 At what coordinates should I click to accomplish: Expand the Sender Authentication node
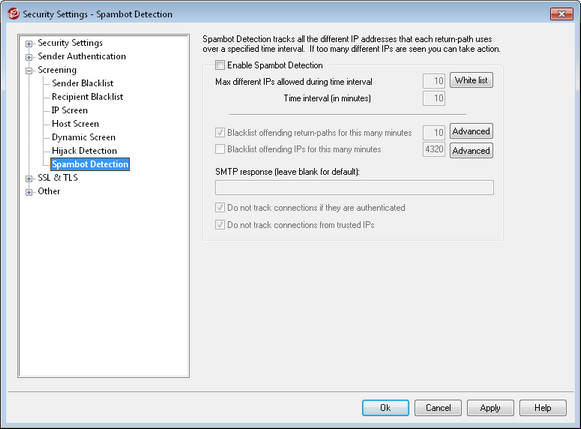coord(29,57)
